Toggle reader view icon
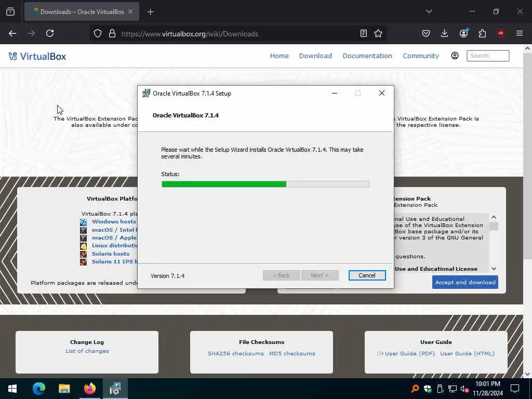532x399 pixels. 363,33
